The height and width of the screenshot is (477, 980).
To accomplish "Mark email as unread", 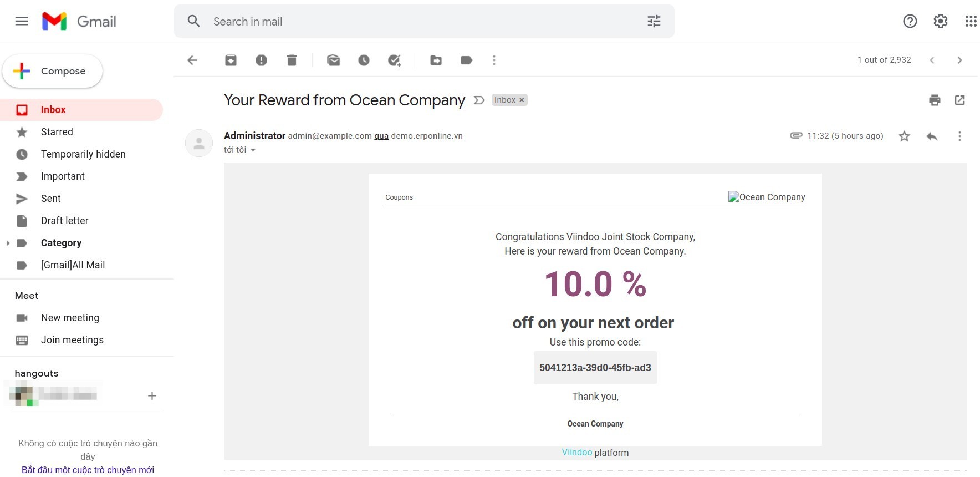I will 333,60.
